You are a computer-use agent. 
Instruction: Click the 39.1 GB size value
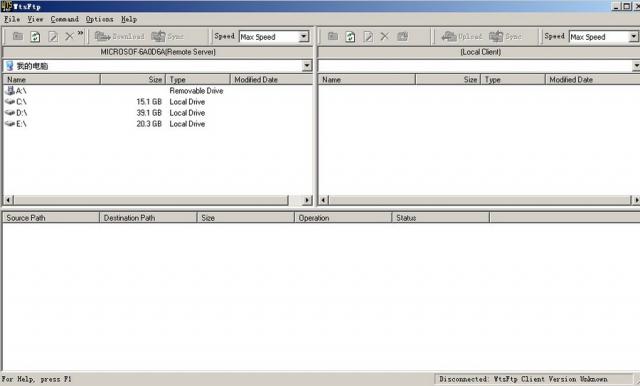click(x=149, y=113)
